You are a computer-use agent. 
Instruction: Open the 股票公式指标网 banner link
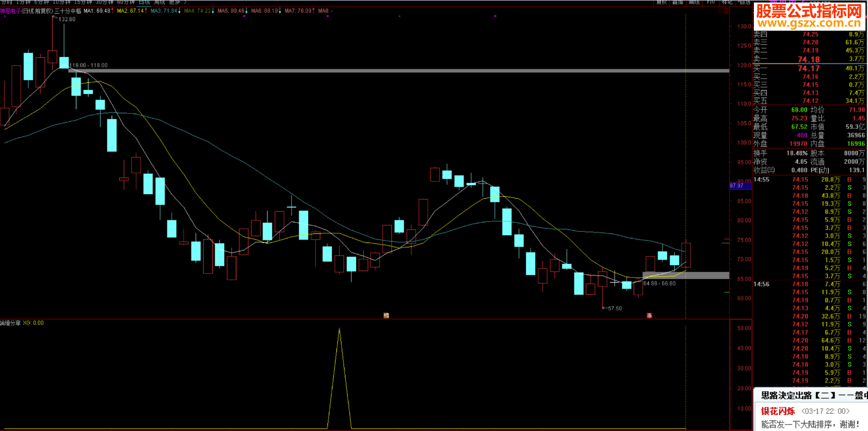809,16
